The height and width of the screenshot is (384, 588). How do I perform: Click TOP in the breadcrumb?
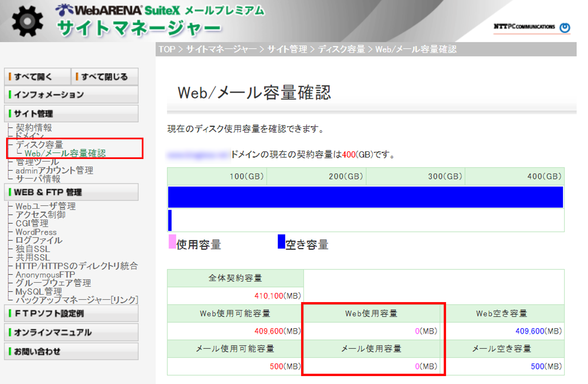pyautogui.click(x=167, y=49)
